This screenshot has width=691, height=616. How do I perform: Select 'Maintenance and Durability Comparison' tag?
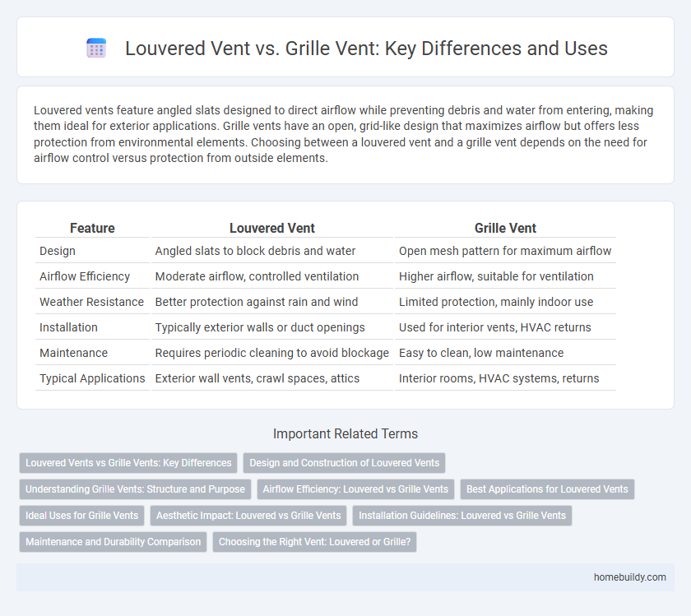pyautogui.click(x=113, y=542)
